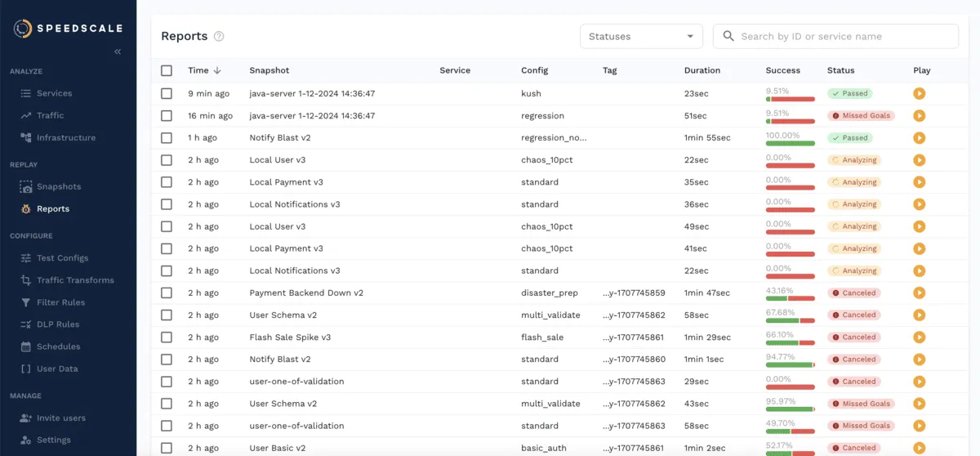This screenshot has height=456, width=980.
Task: Open the Flash Sale Spike v3 snapshot
Action: (290, 337)
